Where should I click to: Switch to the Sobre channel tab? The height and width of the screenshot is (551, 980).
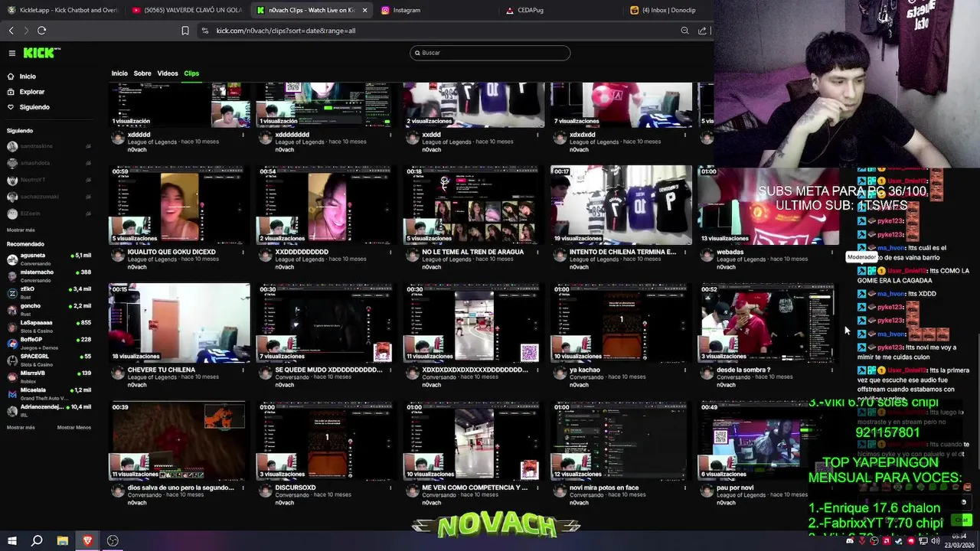point(142,73)
